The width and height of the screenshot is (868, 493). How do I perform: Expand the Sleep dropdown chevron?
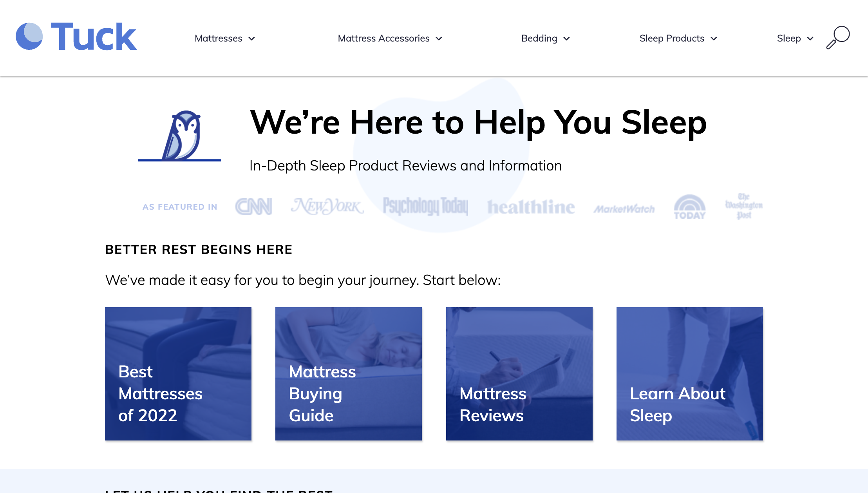click(810, 38)
